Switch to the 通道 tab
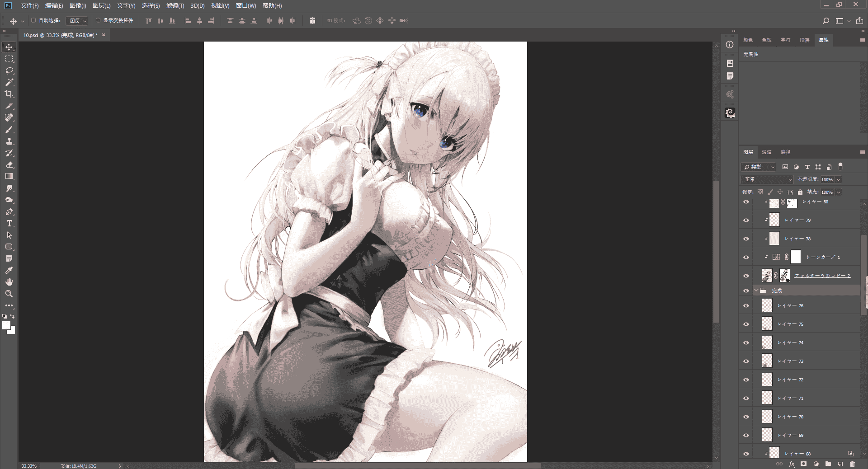Image resolution: width=868 pixels, height=469 pixels. pyautogui.click(x=767, y=152)
